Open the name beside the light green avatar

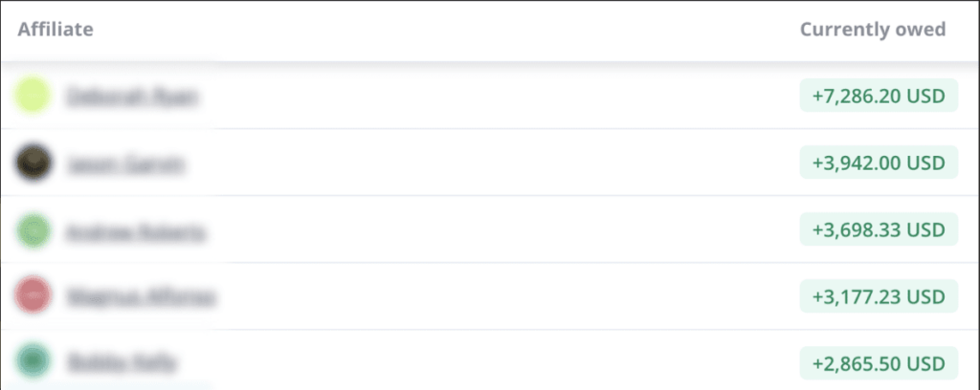135,232
